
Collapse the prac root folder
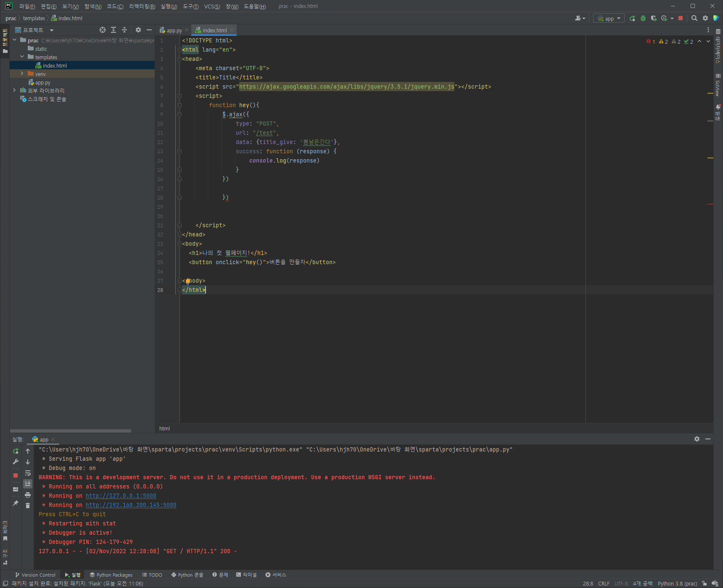coord(15,40)
